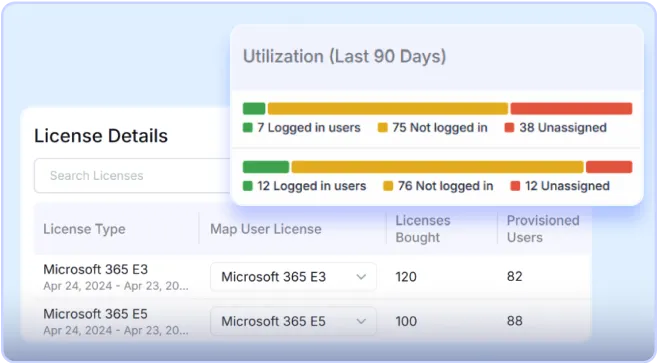The width and height of the screenshot is (657, 363).
Task: Click the 76 Not logged in label
Action: (x=445, y=186)
